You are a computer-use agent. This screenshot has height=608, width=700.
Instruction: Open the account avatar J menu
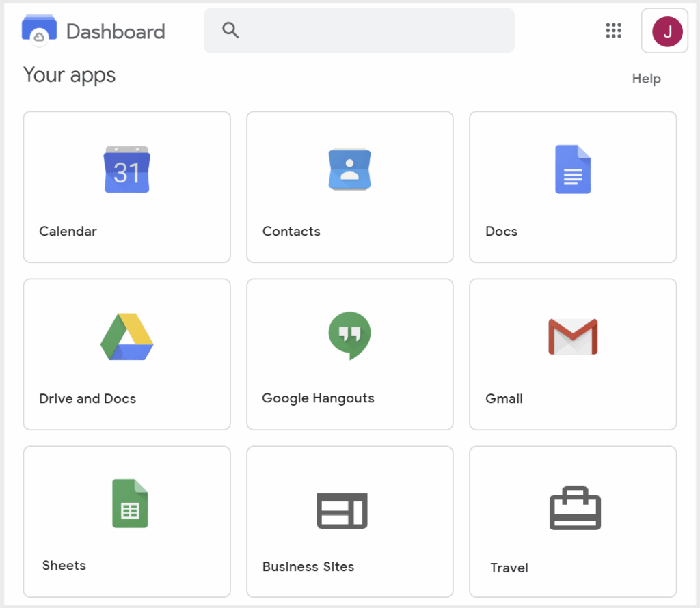tap(667, 31)
